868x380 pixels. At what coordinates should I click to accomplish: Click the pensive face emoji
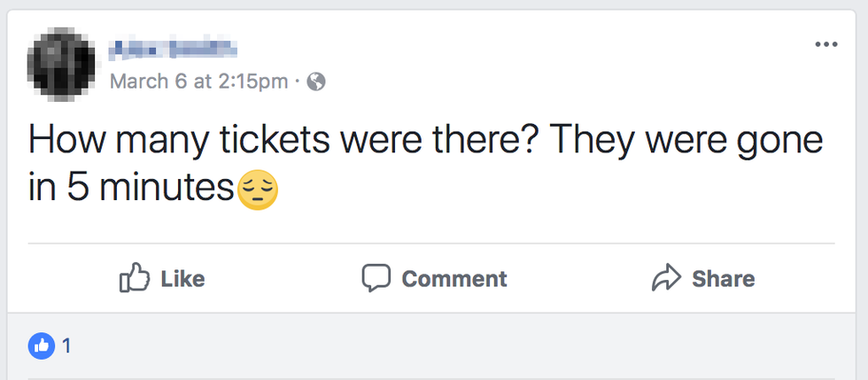point(258,190)
